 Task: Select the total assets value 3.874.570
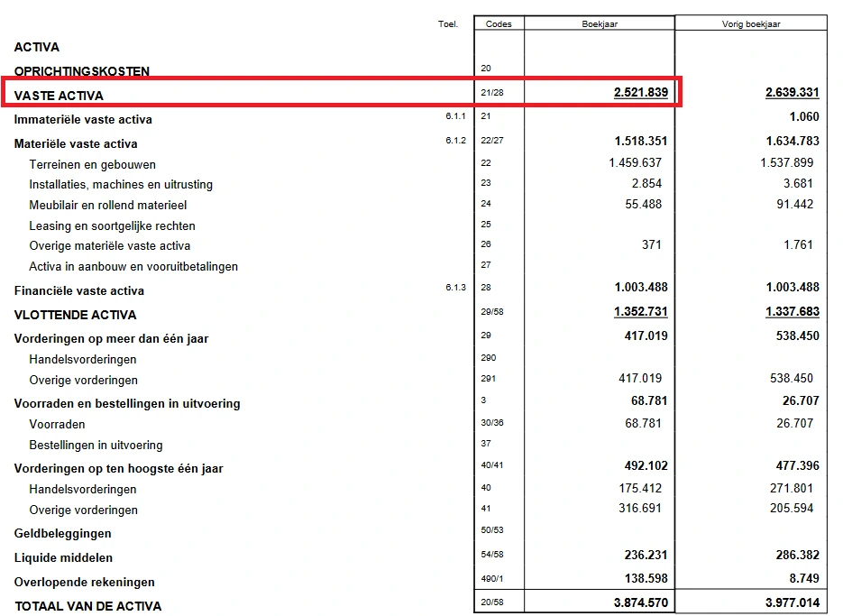click(x=640, y=603)
